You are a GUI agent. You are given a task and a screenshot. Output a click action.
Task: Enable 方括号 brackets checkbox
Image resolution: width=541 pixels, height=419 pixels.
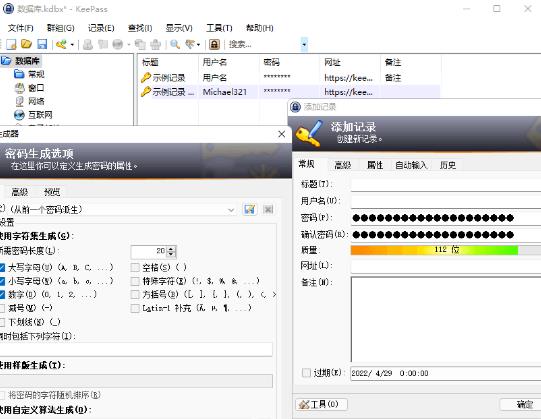[x=135, y=294]
